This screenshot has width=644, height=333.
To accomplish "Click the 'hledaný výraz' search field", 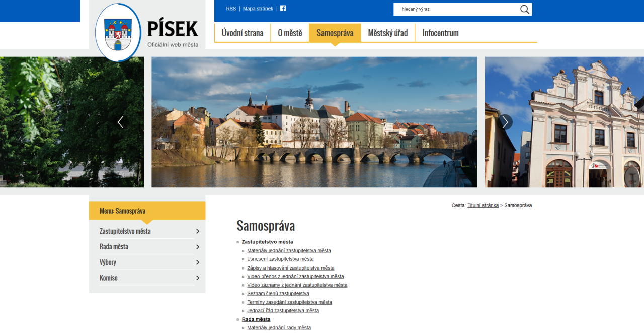I will pyautogui.click(x=455, y=9).
